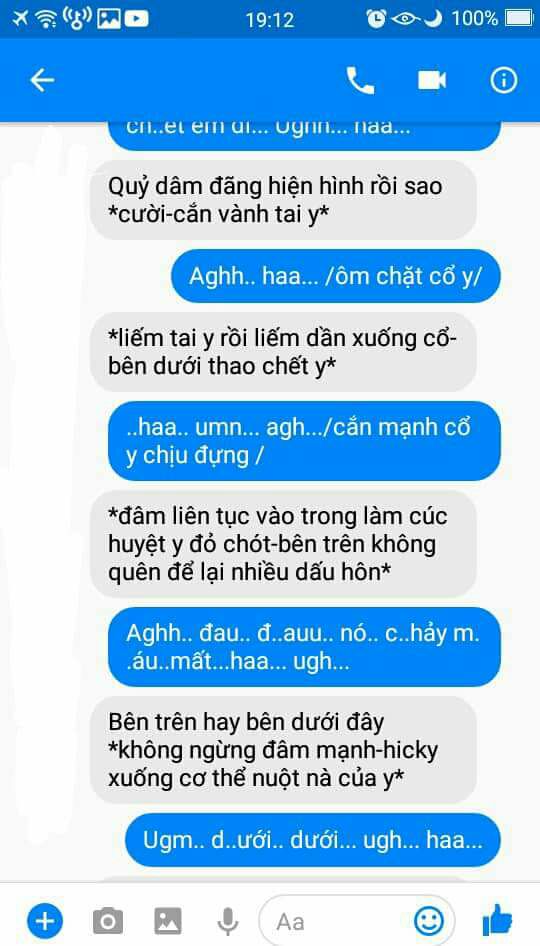
Task: Start a video call with camera icon
Action: [432, 80]
